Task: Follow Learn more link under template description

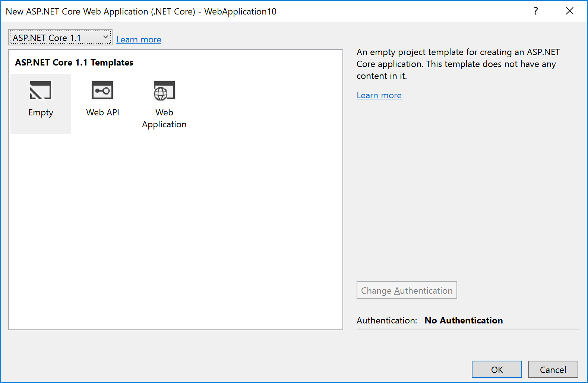Action: (379, 95)
